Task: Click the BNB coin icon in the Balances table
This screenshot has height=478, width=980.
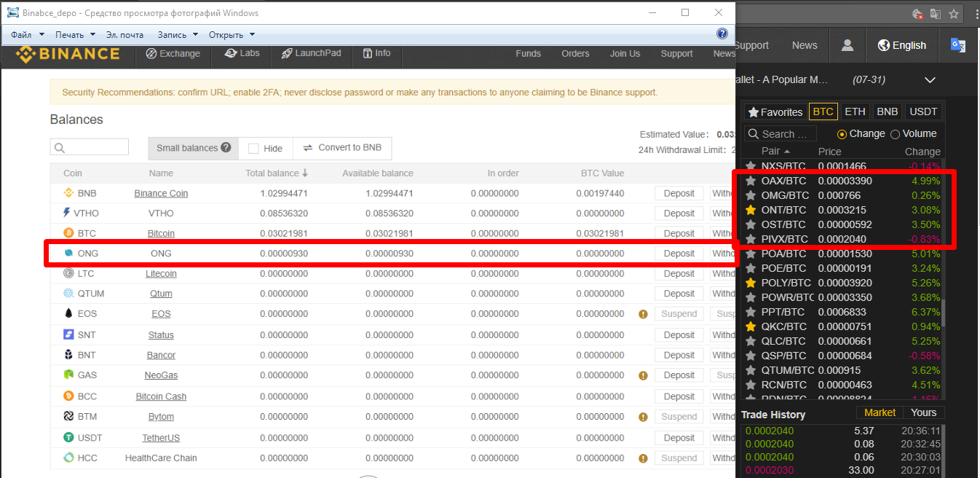Action: tap(69, 193)
